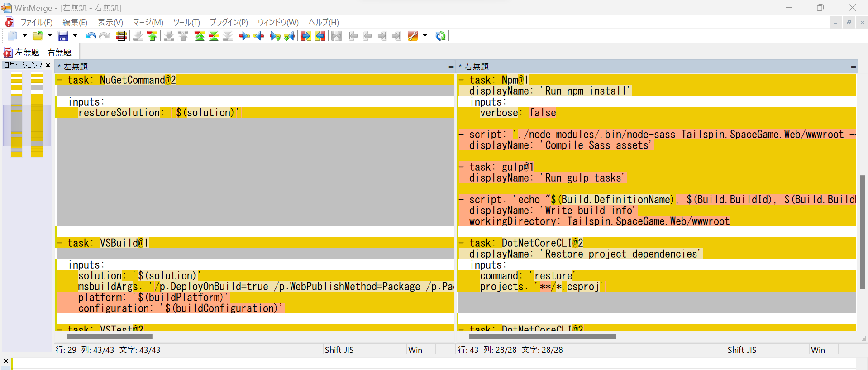The height and width of the screenshot is (370, 868).
Task: Copy all differences to right icon
Action: 306,36
